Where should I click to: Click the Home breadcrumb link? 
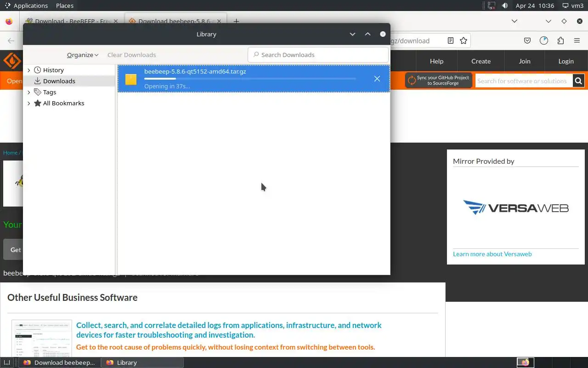tap(10, 153)
